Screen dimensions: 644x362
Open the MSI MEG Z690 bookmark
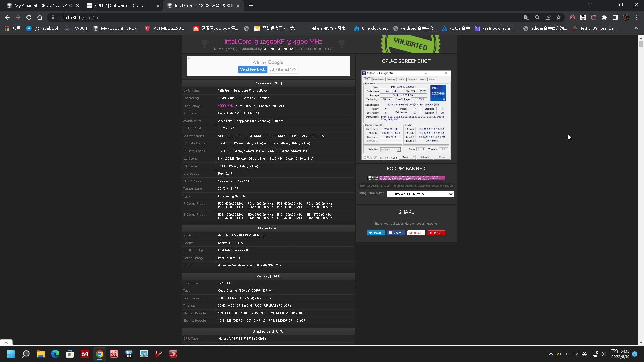tap(166, 28)
